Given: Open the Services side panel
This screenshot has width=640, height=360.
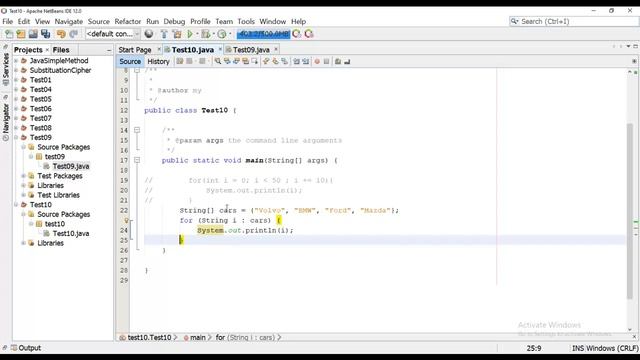Looking at the screenshot, I should (6, 68).
